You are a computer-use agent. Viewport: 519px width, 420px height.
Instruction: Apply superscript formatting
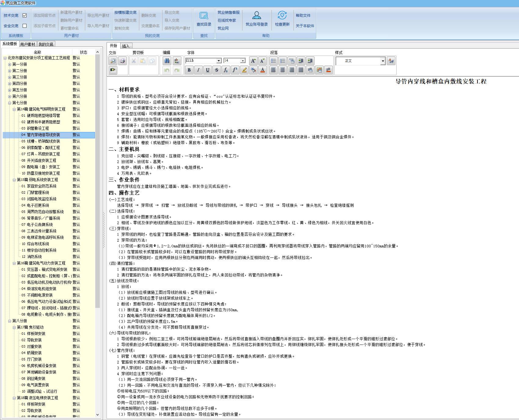pos(235,70)
